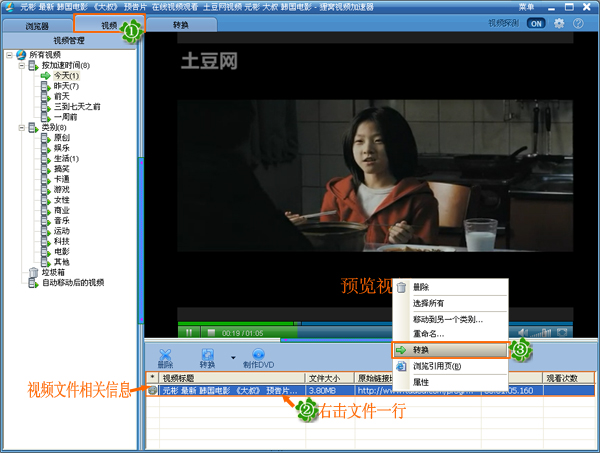Choose 选择所有 in the context menu

coord(451,303)
